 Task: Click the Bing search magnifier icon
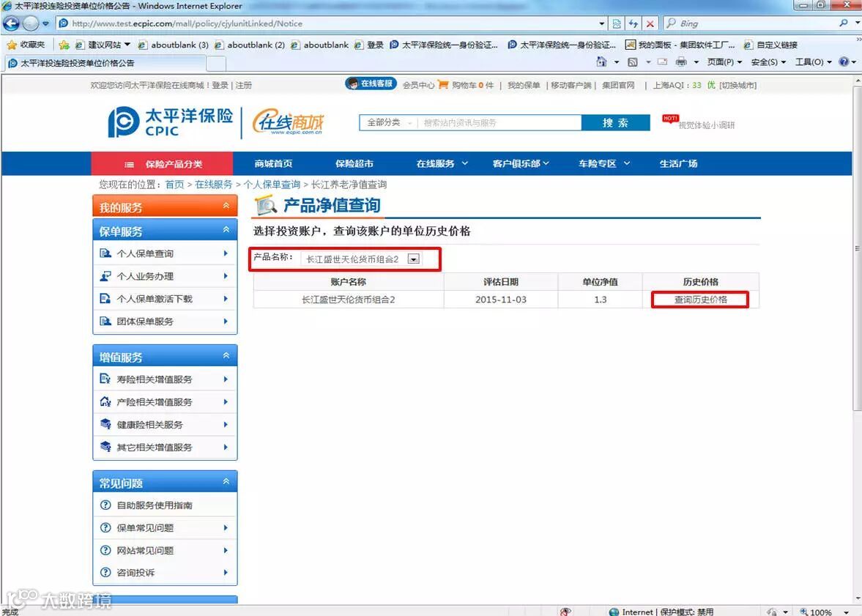843,23
